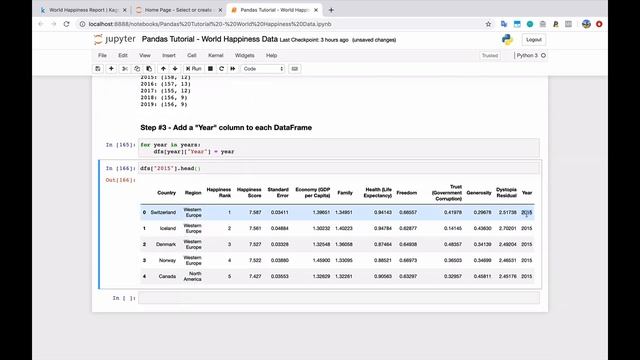Open a new browser tab
Image resolution: width=640 pixels, height=360 pixels.
pos(331,10)
